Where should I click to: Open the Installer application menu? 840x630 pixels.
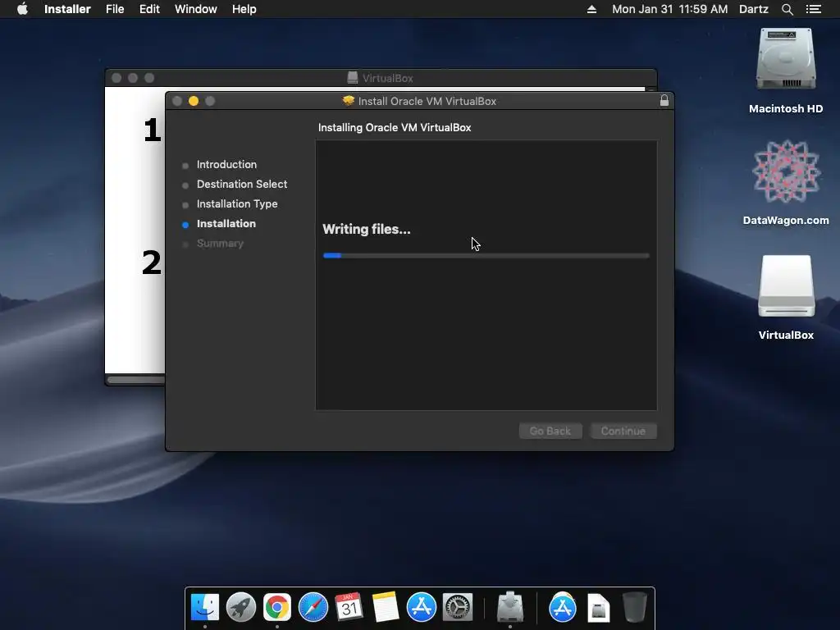tap(67, 9)
